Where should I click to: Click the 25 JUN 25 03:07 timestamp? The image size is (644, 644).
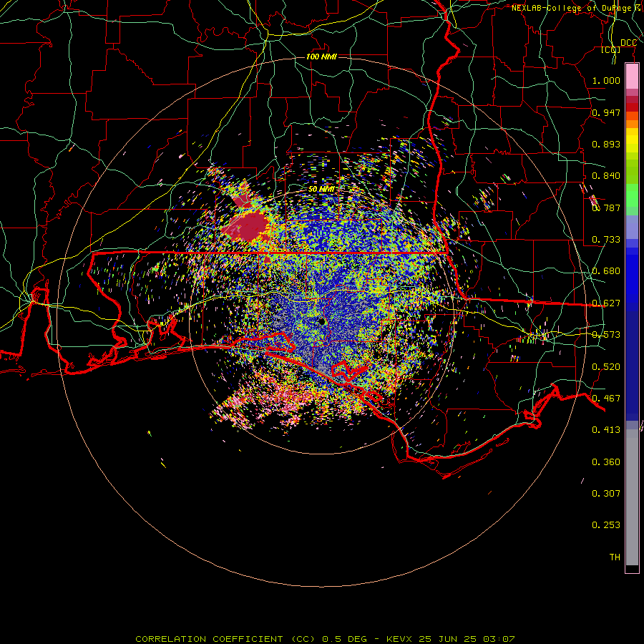pos(467,639)
